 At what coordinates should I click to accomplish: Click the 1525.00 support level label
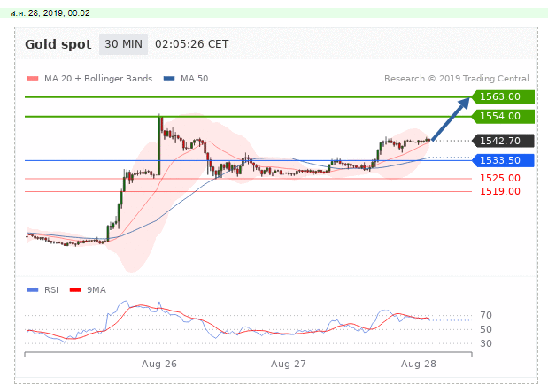pyautogui.click(x=500, y=178)
